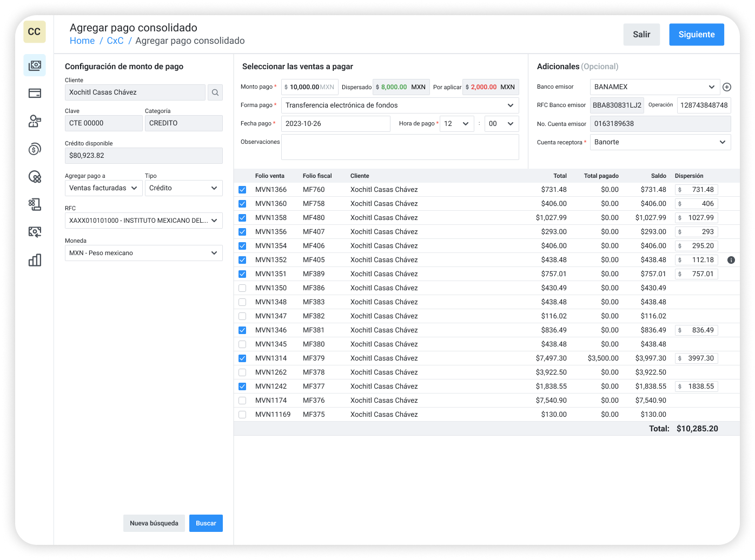
Task: Uncheck the MVN1366 sale checkbox
Action: (242, 190)
